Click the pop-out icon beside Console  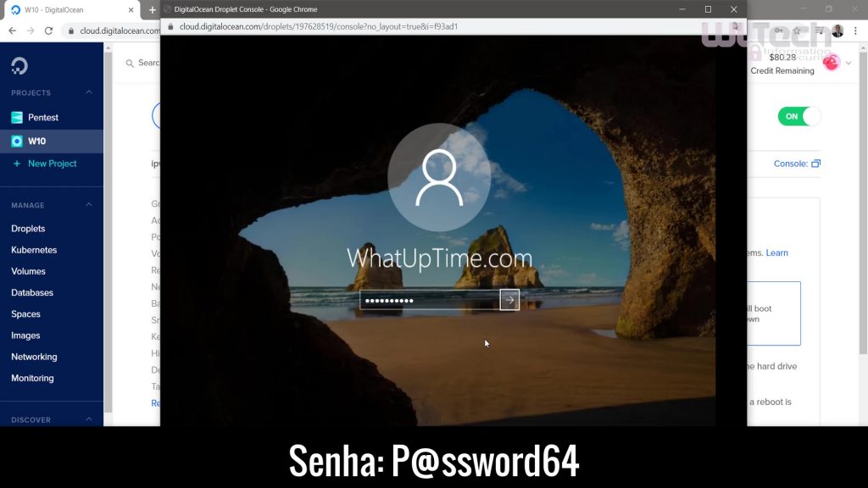click(x=815, y=164)
